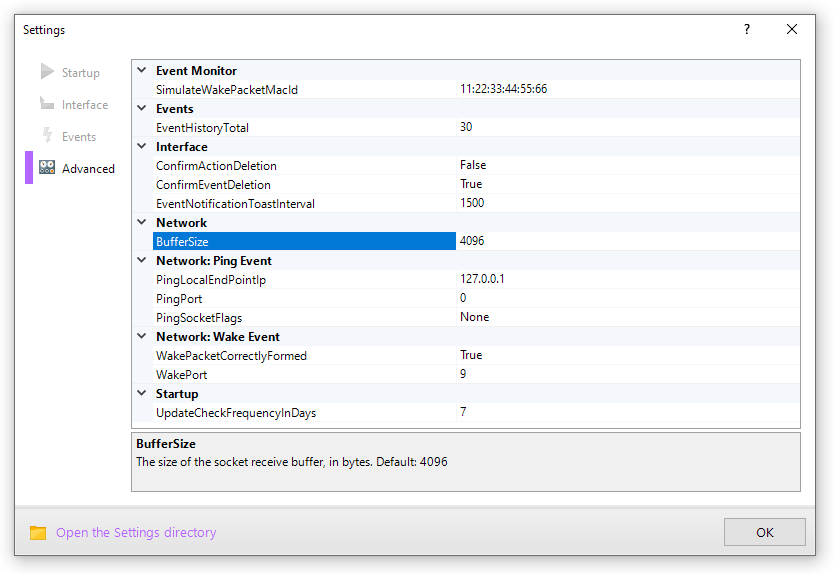Switch to the Startup tab
Viewport: 834px width, 574px height.
80,73
